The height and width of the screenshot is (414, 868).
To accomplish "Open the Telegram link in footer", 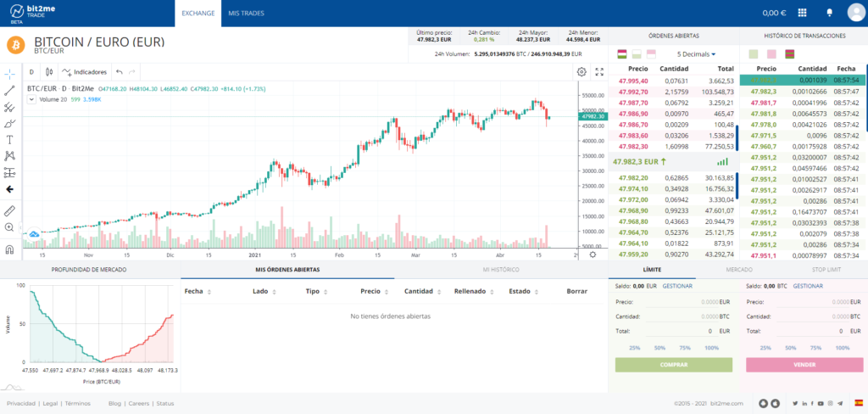I will [840, 404].
